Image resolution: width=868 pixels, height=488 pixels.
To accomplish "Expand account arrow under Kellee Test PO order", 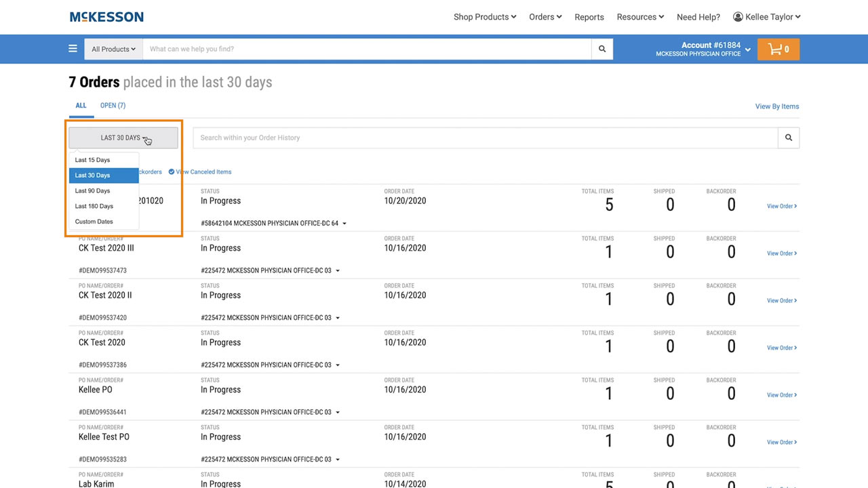I will point(338,460).
